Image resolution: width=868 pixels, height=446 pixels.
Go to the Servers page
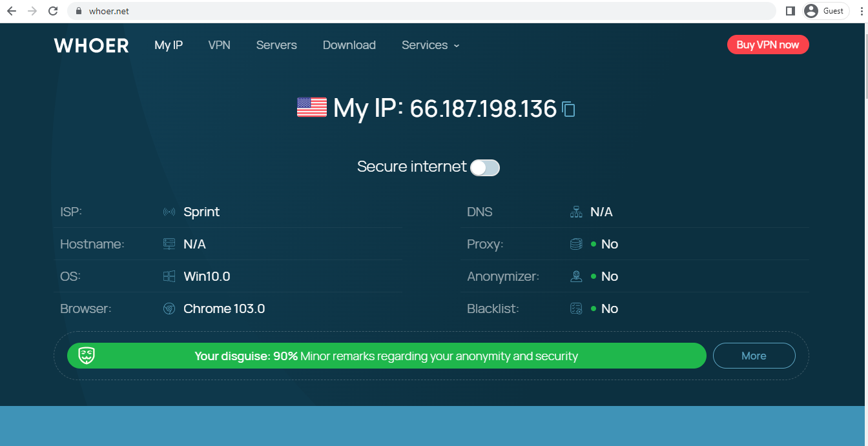click(x=276, y=45)
